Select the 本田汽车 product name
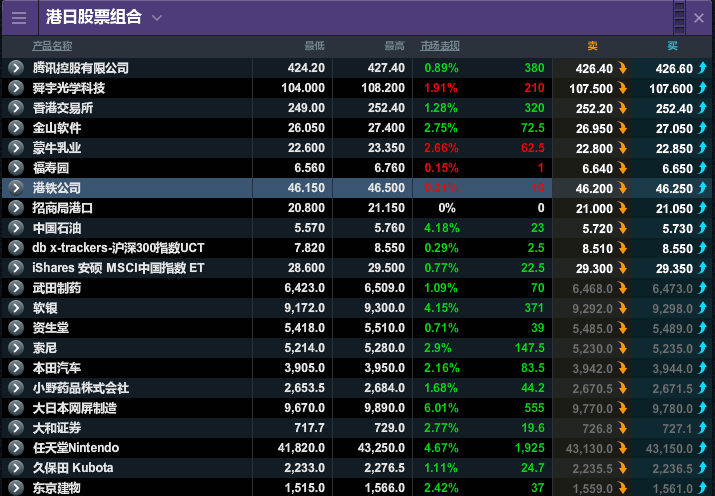715x496 pixels. click(x=57, y=368)
